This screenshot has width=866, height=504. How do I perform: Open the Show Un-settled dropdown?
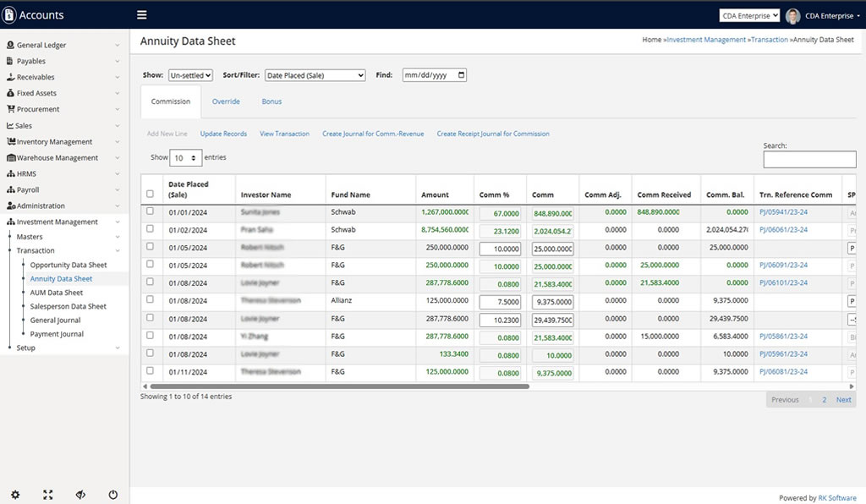[x=190, y=75]
